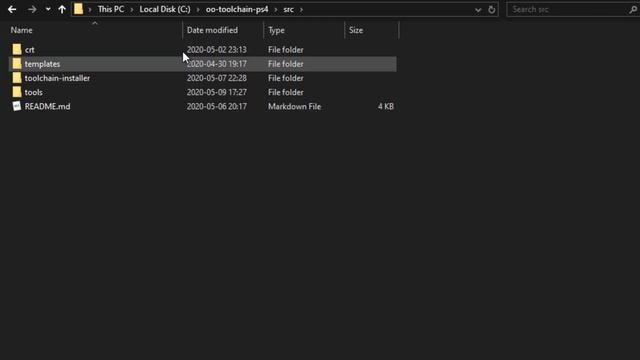Select the templates folder icon

coord(17,64)
